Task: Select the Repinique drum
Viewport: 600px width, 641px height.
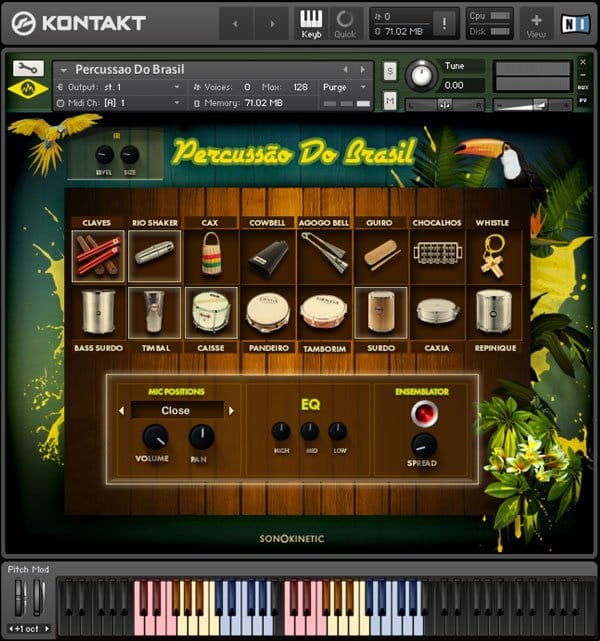Action: coord(493,313)
